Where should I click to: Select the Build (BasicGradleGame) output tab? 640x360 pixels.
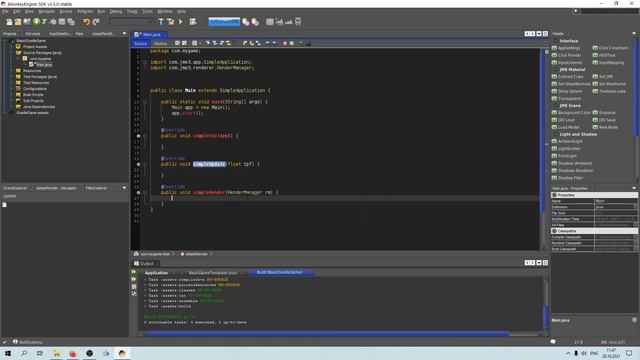pos(280,272)
